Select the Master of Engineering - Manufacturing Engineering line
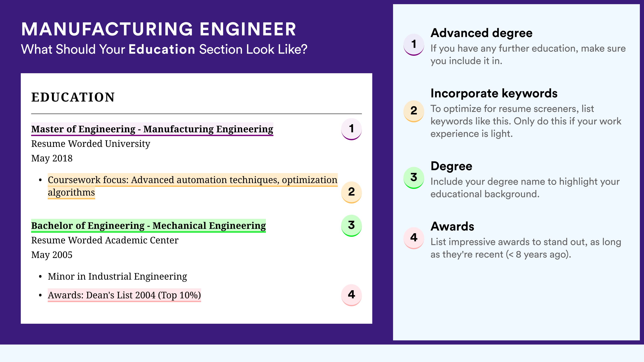The height and width of the screenshot is (362, 644). pyautogui.click(x=152, y=129)
